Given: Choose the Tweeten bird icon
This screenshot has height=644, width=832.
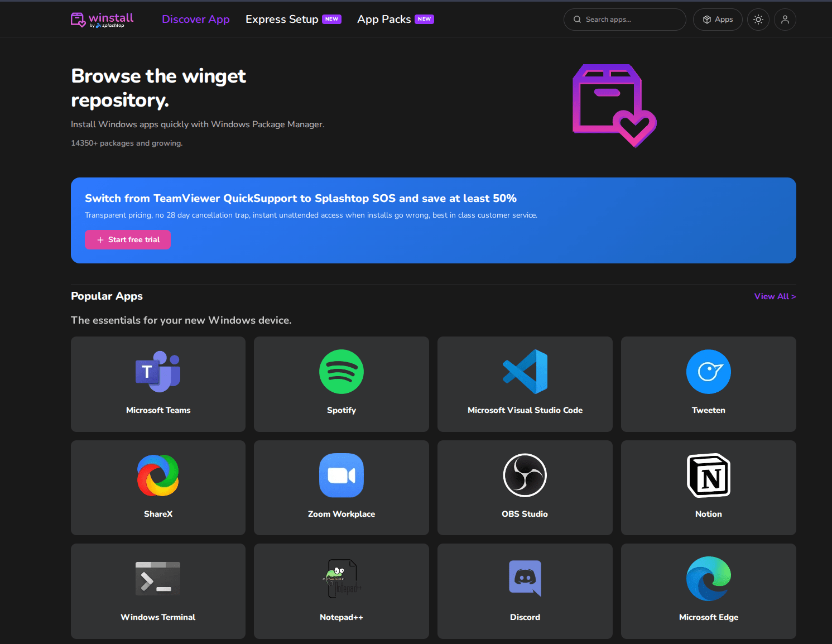Looking at the screenshot, I should click(709, 372).
